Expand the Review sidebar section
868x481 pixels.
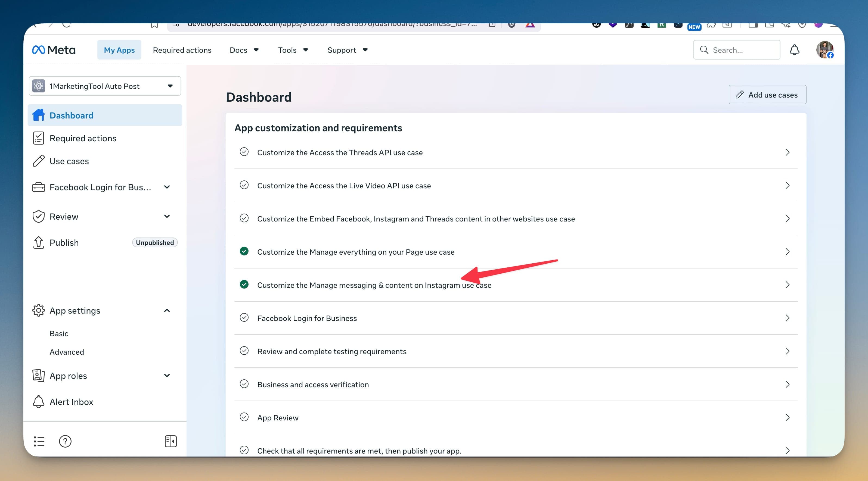[167, 216]
